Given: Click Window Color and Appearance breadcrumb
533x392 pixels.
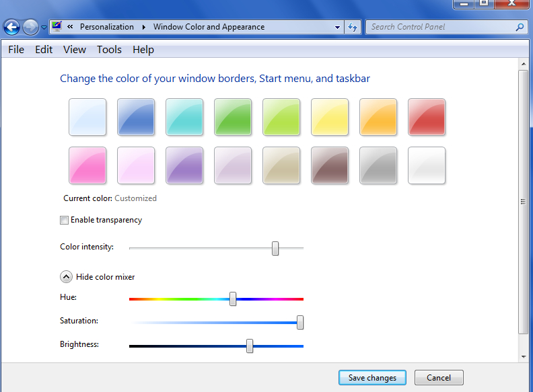Looking at the screenshot, I should pyautogui.click(x=209, y=27).
